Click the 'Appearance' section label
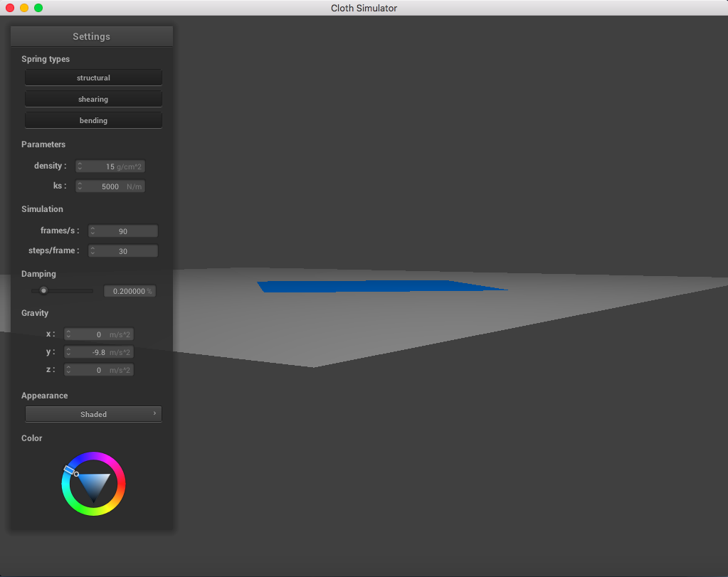This screenshot has width=728, height=577. click(x=45, y=396)
